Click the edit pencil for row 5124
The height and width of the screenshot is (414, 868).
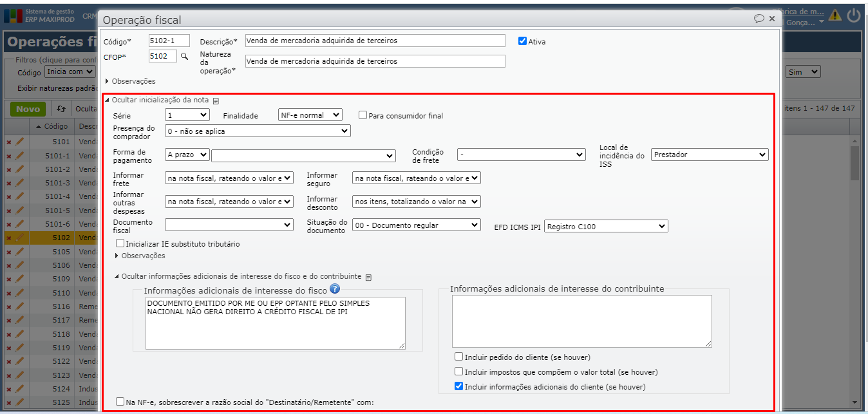tap(19, 389)
